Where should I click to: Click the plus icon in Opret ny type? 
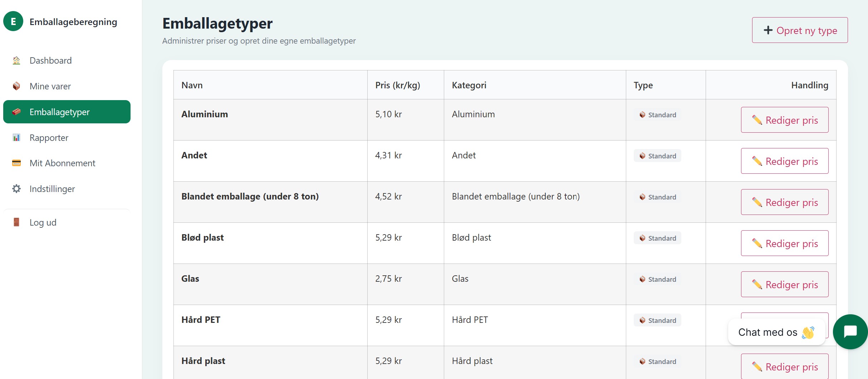(x=768, y=30)
